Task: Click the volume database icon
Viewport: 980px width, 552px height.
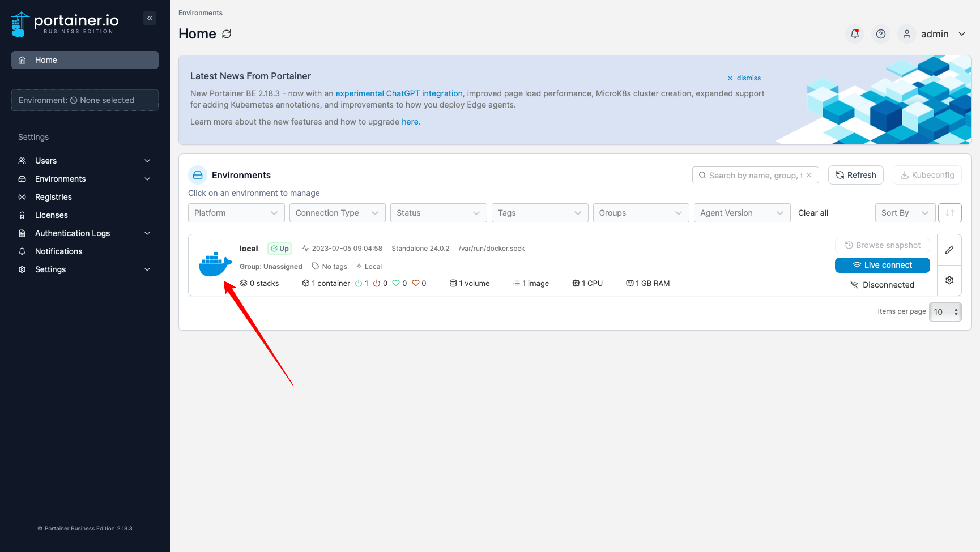Action: point(453,283)
